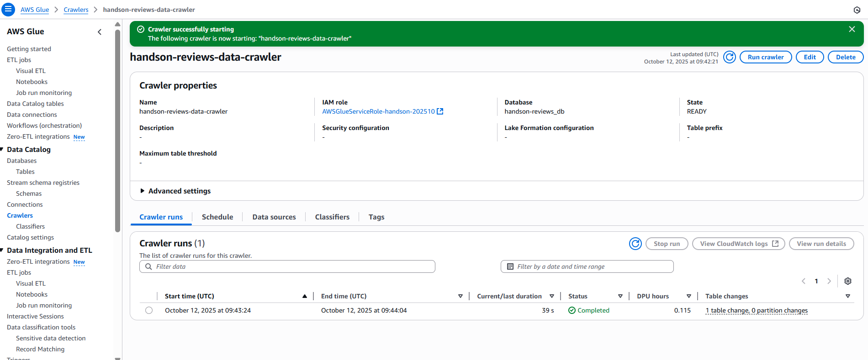Go to next page of crawler runs
This screenshot has height=360, width=868.
pyautogui.click(x=829, y=281)
